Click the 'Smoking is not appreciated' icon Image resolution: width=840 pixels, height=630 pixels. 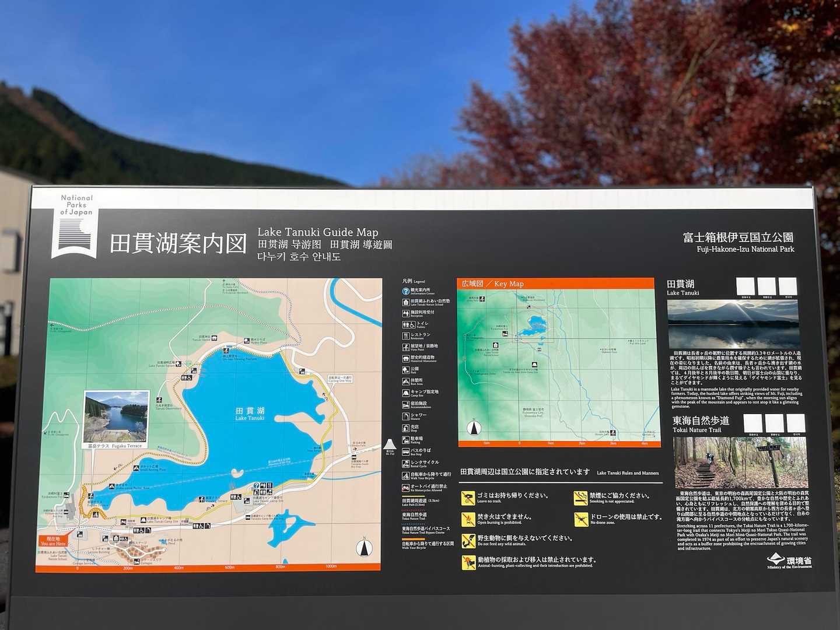580,498
